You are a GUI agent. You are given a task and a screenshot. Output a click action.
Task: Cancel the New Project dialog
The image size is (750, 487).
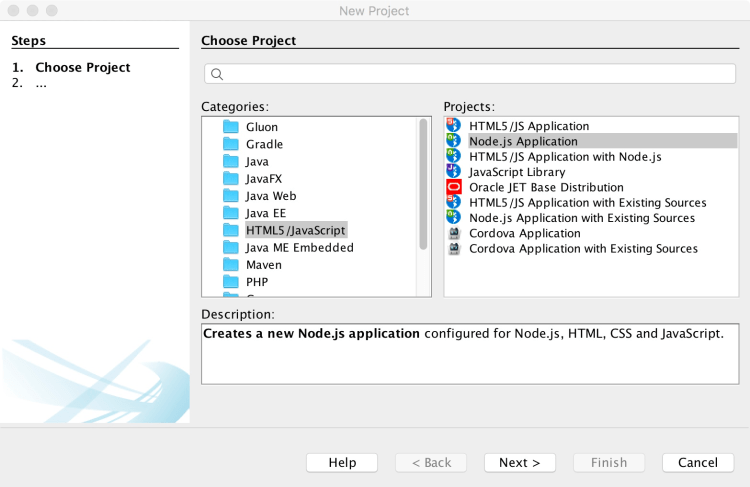[698, 463]
